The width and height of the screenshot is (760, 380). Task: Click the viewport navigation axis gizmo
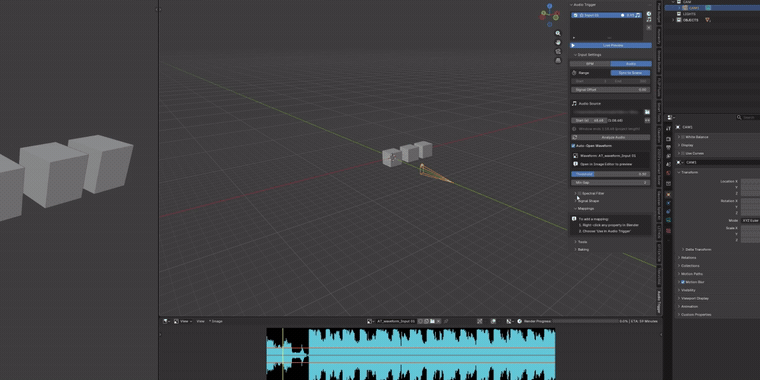click(550, 16)
